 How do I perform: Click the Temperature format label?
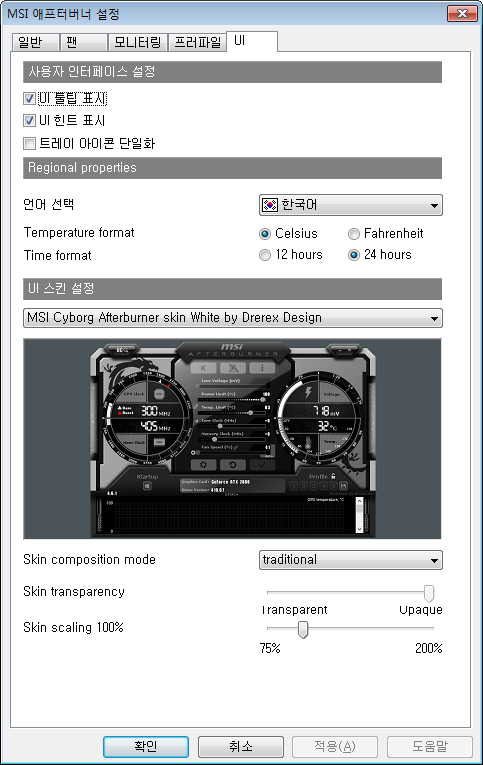pyautogui.click(x=79, y=233)
